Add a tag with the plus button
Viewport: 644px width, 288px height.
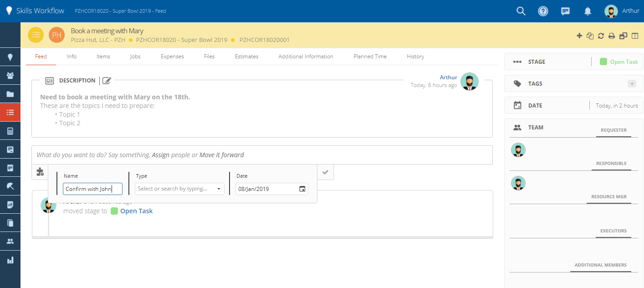click(x=632, y=83)
